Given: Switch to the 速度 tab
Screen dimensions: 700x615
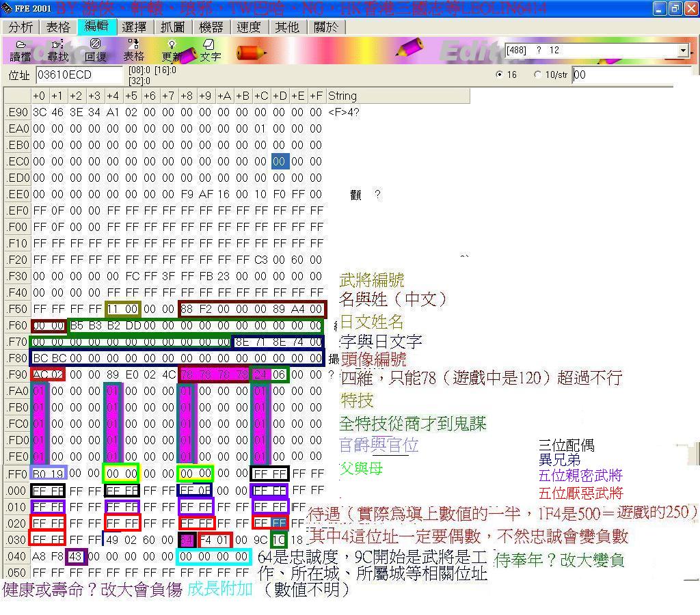Looking at the screenshot, I should click(249, 27).
